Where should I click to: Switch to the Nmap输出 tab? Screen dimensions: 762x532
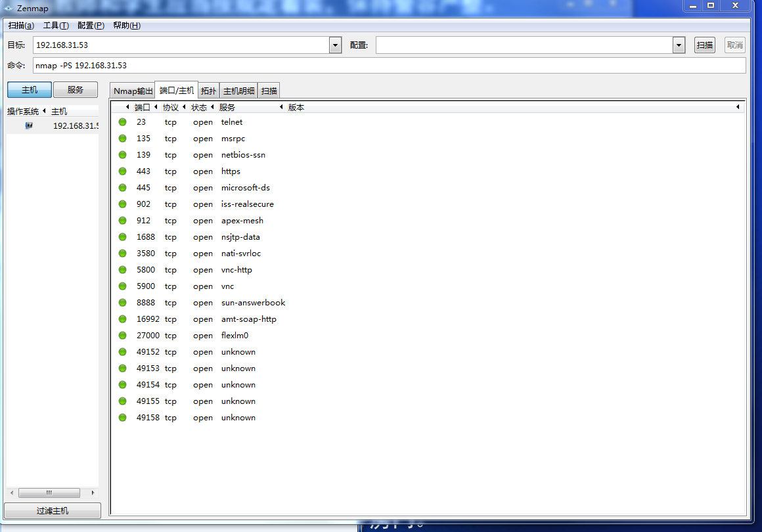(133, 91)
